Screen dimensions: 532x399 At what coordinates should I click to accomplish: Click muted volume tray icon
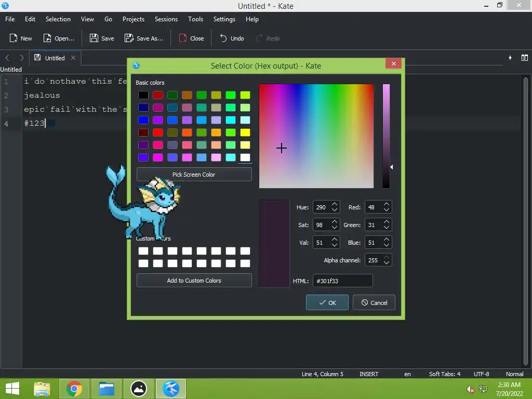[x=470, y=389]
